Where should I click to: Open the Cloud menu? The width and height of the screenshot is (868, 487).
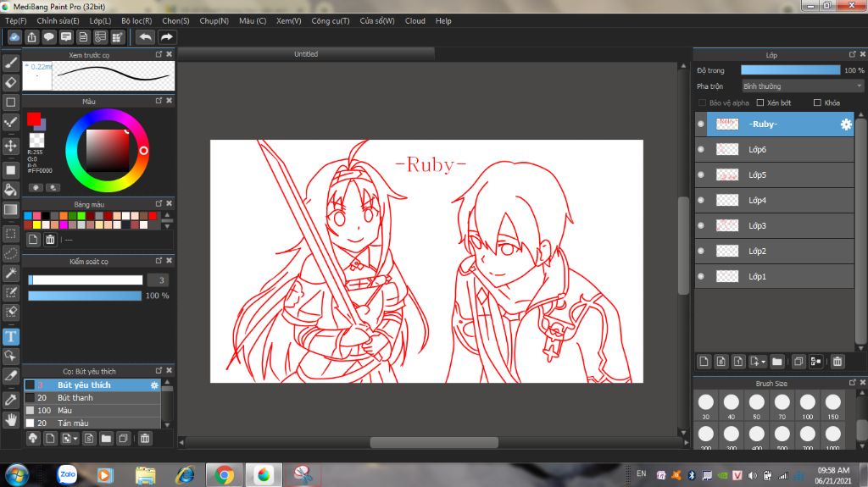(415, 21)
